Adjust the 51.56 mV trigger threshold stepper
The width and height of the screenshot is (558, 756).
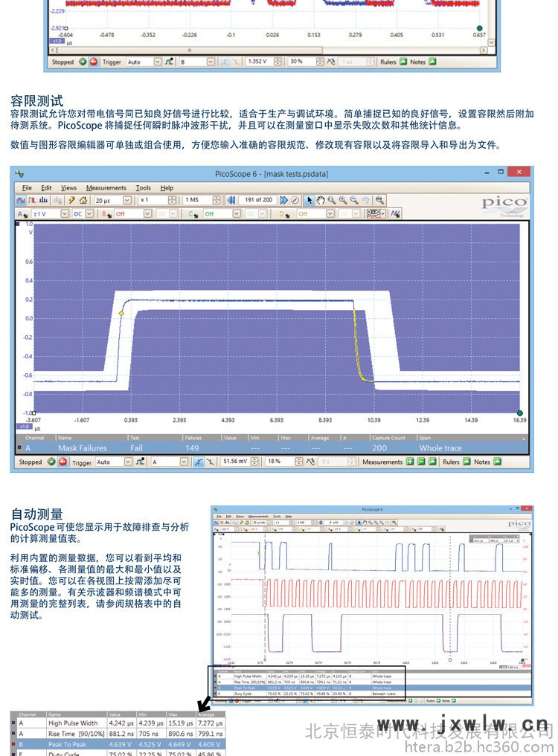point(255,462)
